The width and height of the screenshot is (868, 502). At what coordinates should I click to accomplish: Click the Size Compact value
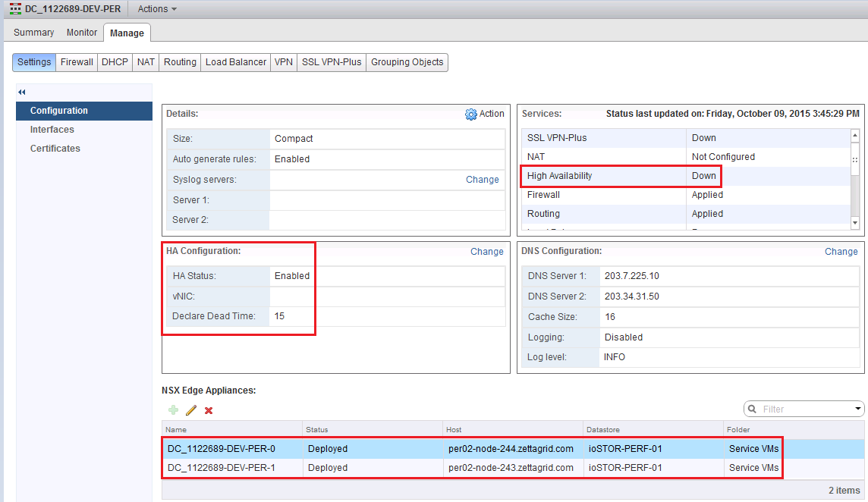294,138
